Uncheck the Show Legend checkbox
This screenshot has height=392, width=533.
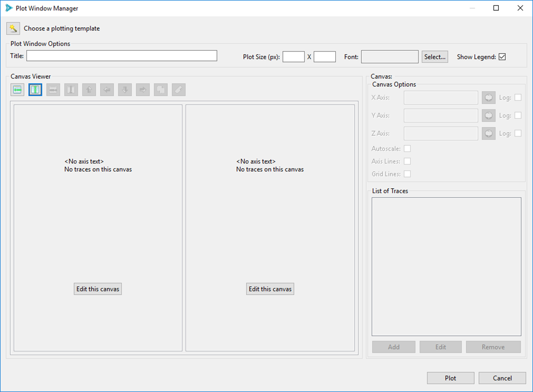coord(501,56)
